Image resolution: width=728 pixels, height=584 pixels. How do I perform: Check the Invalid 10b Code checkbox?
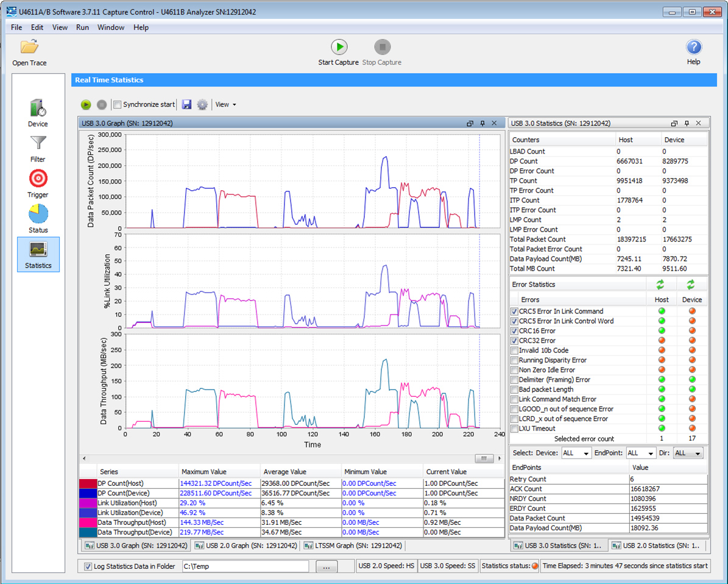pos(514,351)
